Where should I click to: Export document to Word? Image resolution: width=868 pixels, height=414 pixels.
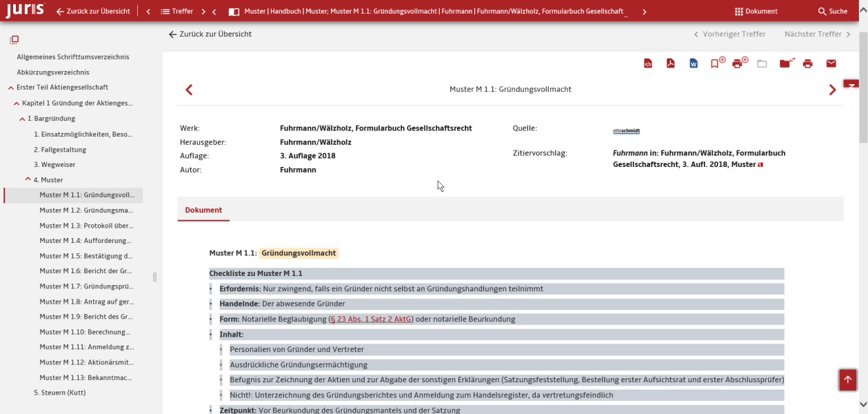click(x=694, y=63)
